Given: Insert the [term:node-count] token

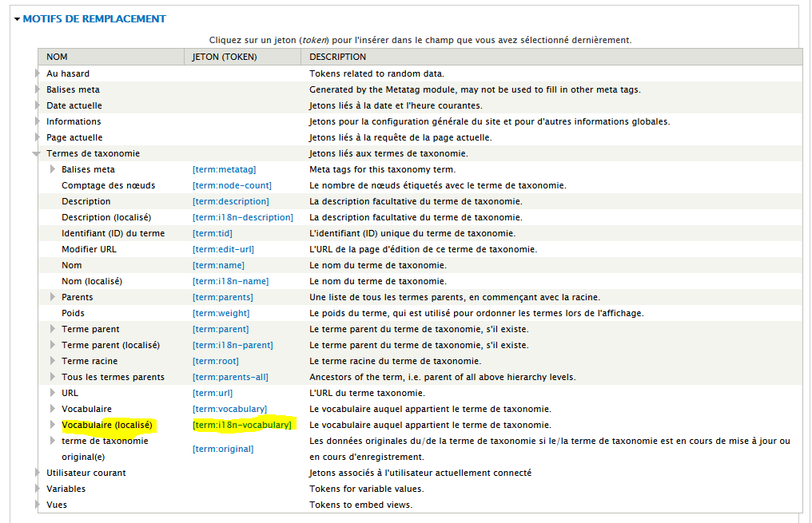Looking at the screenshot, I should pyautogui.click(x=231, y=185).
